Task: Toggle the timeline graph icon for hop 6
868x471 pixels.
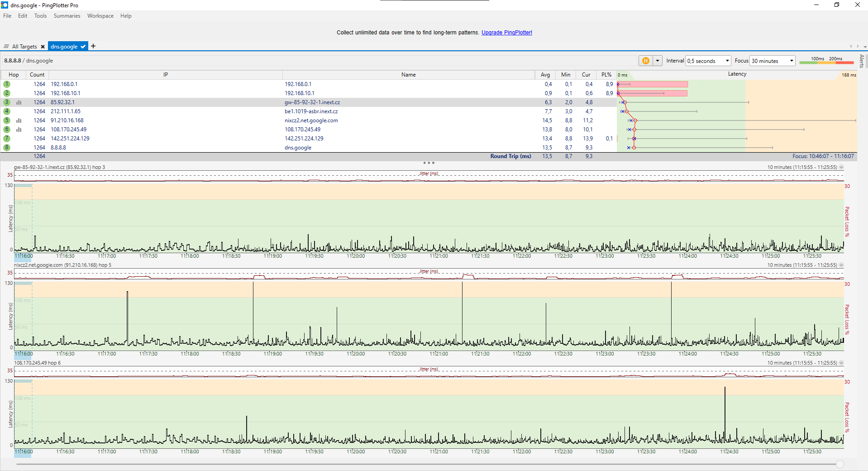Action: click(x=19, y=130)
